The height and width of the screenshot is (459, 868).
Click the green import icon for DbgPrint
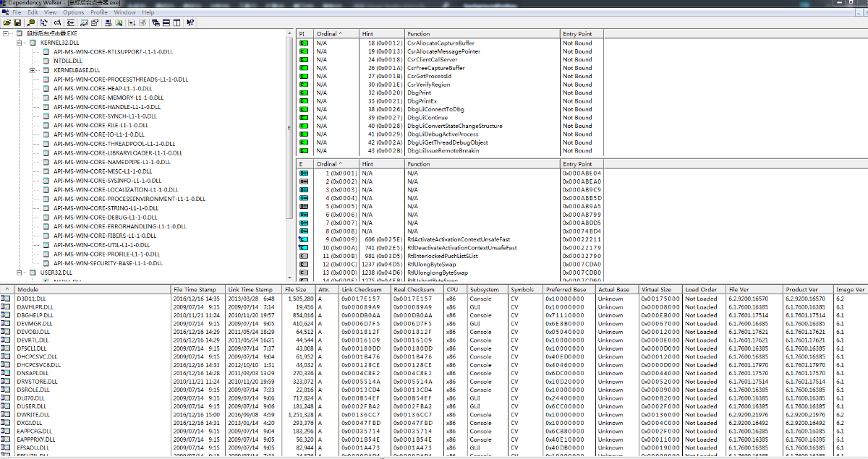(x=304, y=93)
